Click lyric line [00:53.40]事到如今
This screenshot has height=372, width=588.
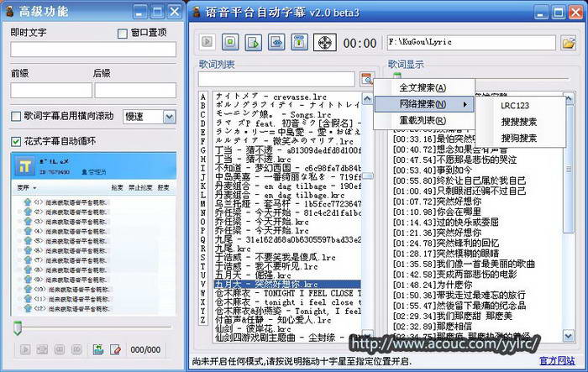coord(433,170)
